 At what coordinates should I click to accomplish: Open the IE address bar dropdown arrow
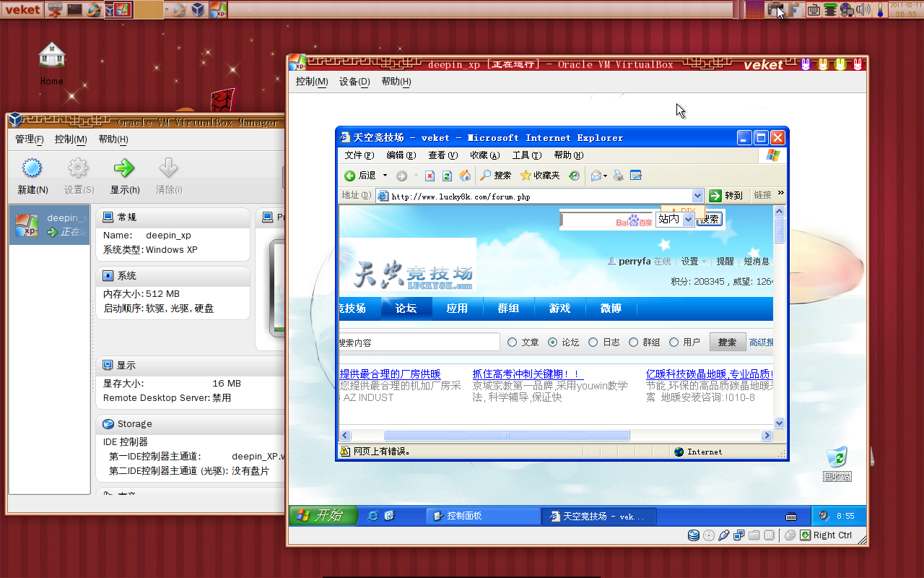[697, 196]
